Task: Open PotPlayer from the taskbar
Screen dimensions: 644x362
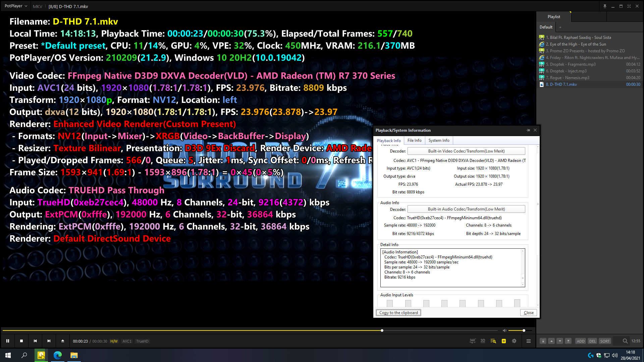Action: pyautogui.click(x=41, y=355)
